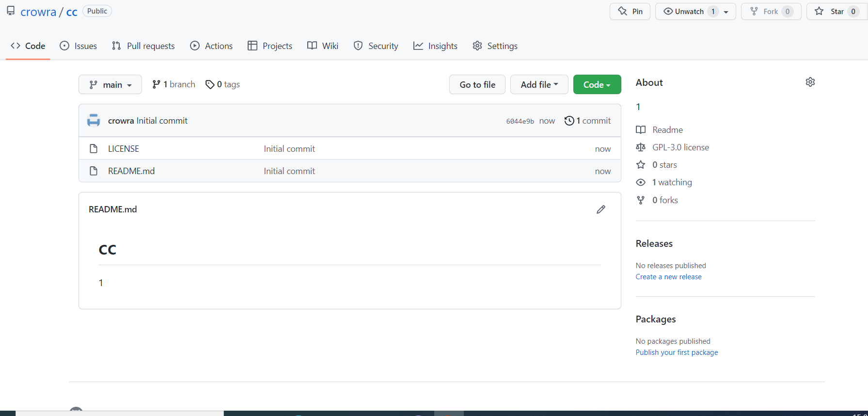This screenshot has width=868, height=416.
Task: View the 0 tags list
Action: 223,84
